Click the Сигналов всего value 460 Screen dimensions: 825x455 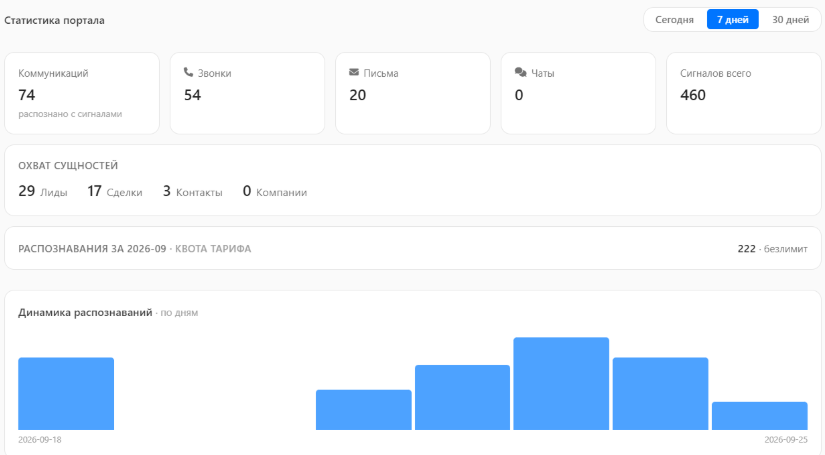(x=693, y=95)
